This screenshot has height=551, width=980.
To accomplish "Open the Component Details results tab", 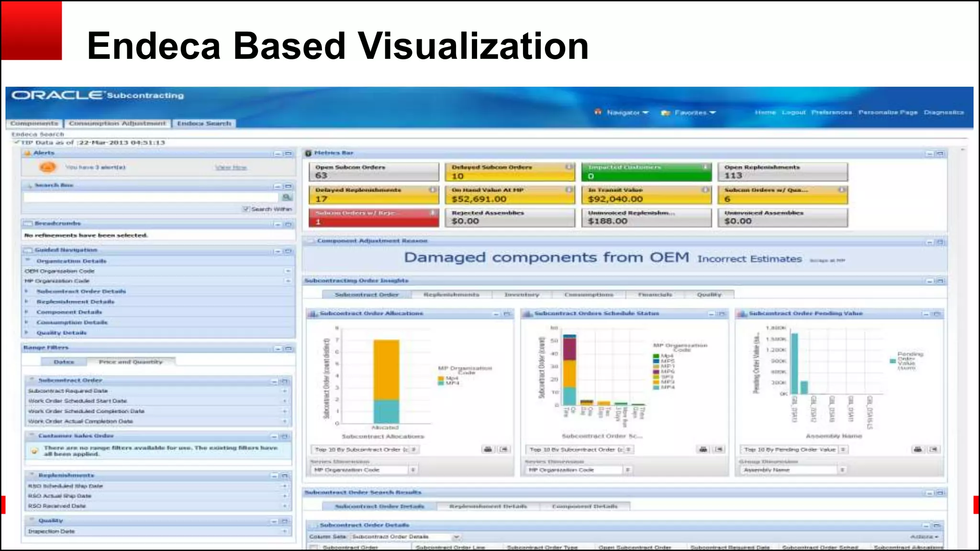I will 585,506.
